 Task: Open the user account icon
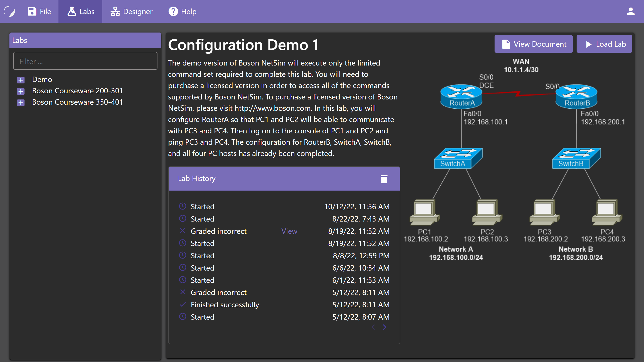[631, 11]
